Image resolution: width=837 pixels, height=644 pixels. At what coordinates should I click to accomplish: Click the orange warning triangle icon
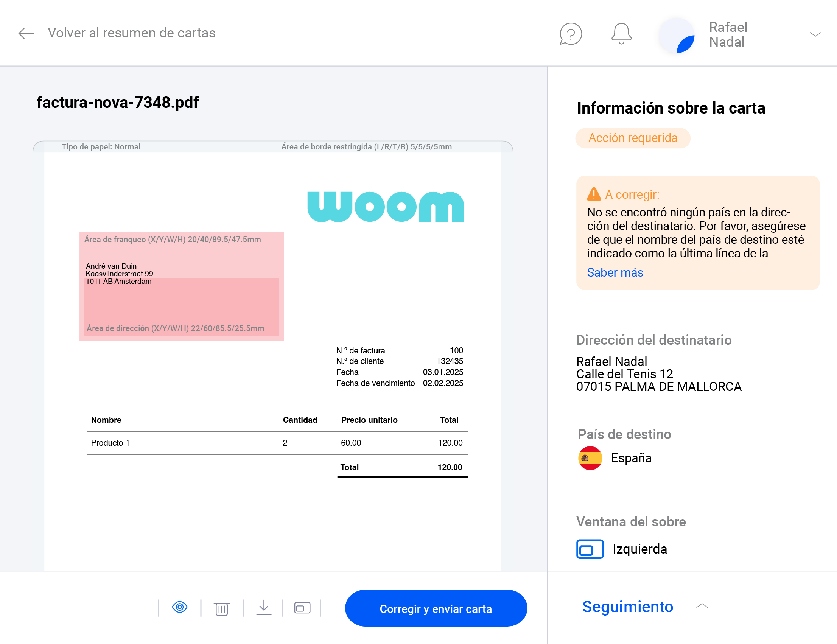tap(594, 194)
